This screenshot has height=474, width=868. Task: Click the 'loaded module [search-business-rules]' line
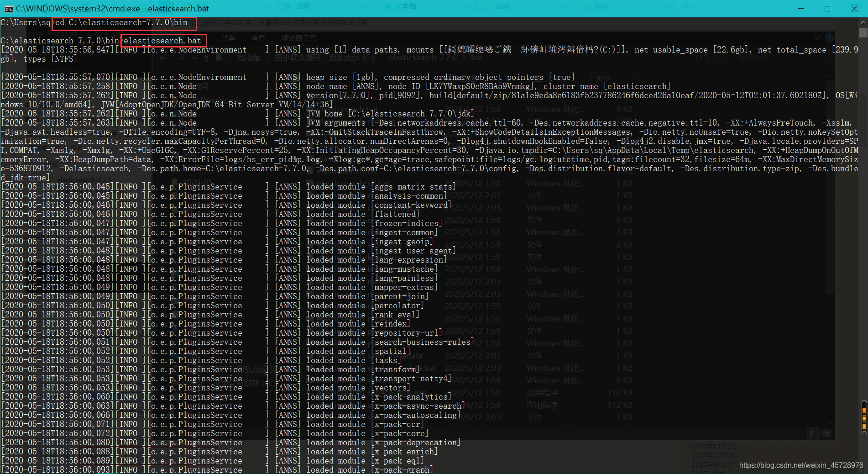tap(390, 342)
